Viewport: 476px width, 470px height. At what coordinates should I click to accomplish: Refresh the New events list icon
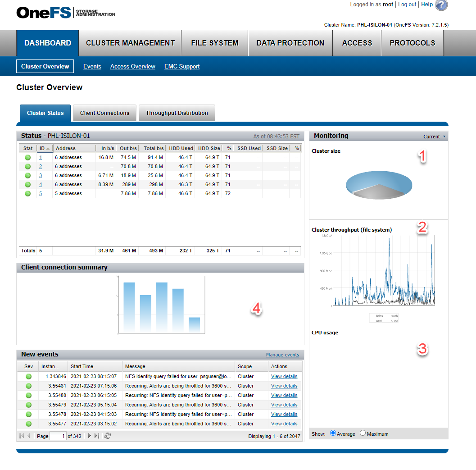click(108, 436)
